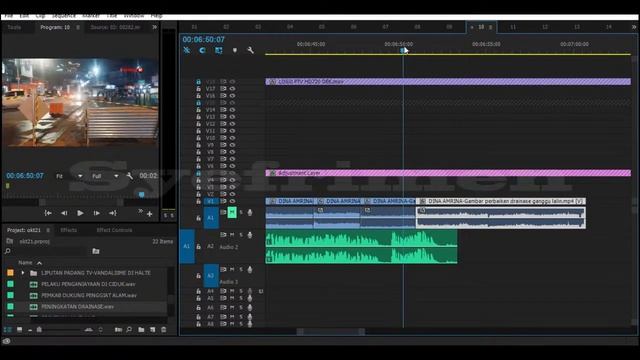
Task: Toggle lock on track V14
Action: coord(198,110)
